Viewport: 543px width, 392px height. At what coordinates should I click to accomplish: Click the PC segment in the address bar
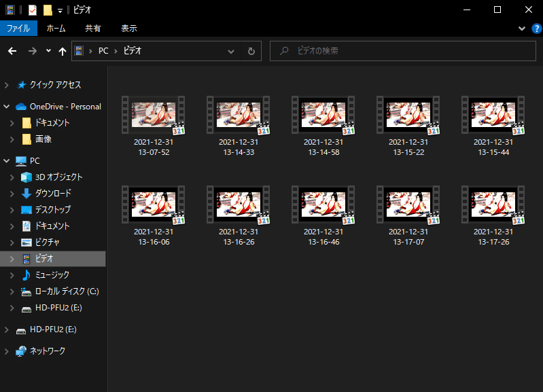coord(103,51)
